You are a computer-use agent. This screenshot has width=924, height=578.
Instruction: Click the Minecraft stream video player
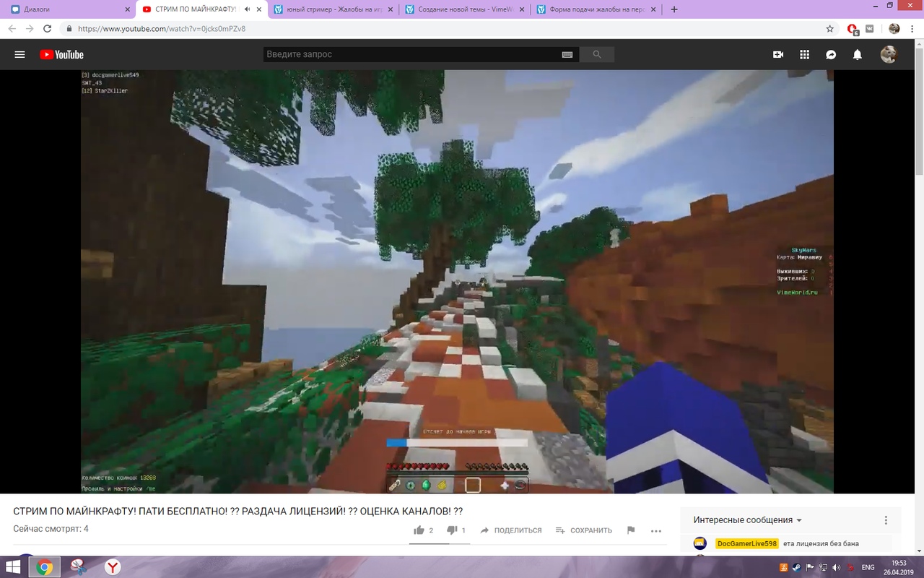pos(457,282)
